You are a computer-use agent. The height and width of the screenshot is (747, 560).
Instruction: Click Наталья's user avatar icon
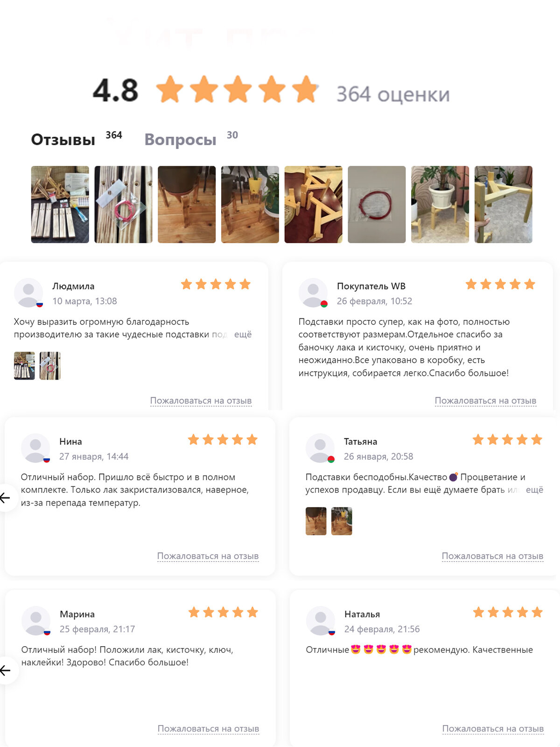(321, 621)
